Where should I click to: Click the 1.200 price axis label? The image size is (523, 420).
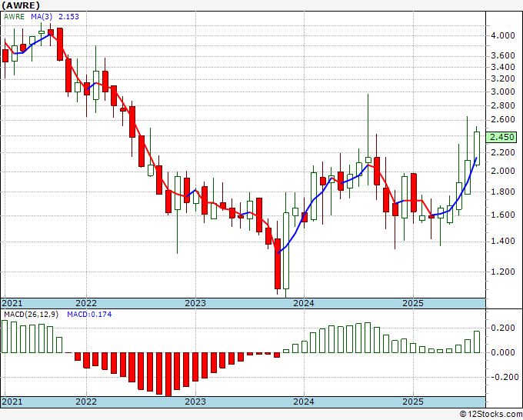504,272
